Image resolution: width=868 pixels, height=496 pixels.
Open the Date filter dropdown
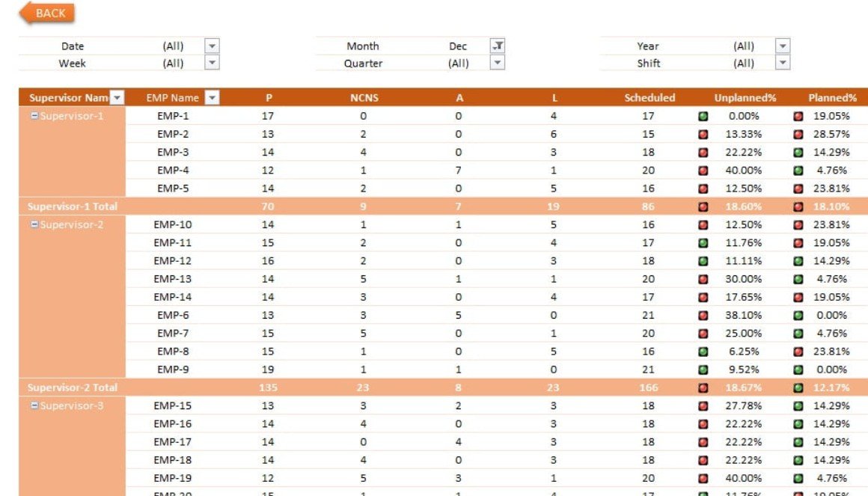click(212, 46)
